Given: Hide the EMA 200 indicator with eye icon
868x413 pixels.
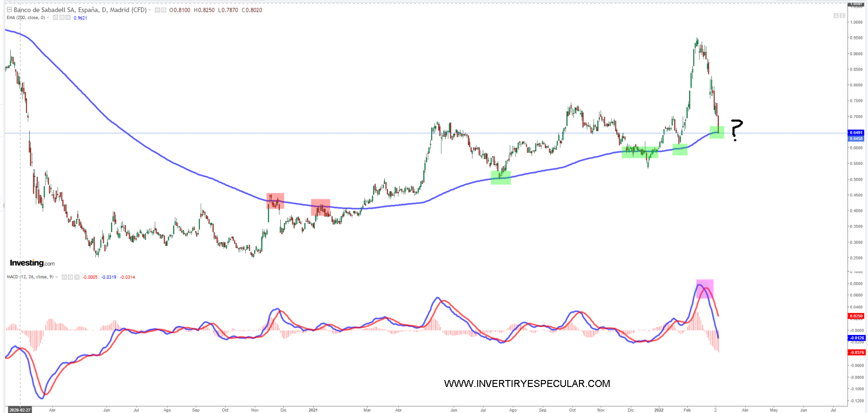Looking at the screenshot, I should [x=55, y=18].
